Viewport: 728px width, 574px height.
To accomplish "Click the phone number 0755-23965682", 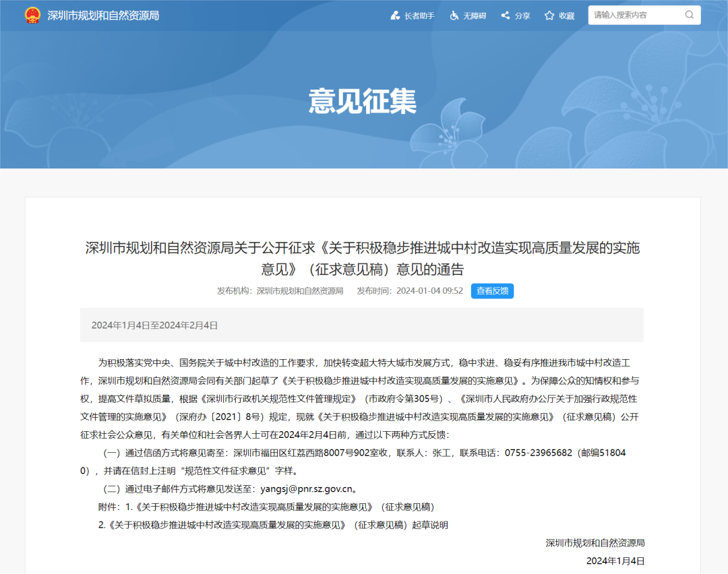I will (x=539, y=453).
